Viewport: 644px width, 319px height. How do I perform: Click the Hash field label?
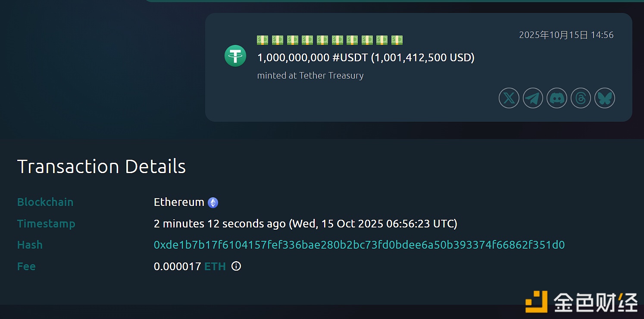click(30, 245)
